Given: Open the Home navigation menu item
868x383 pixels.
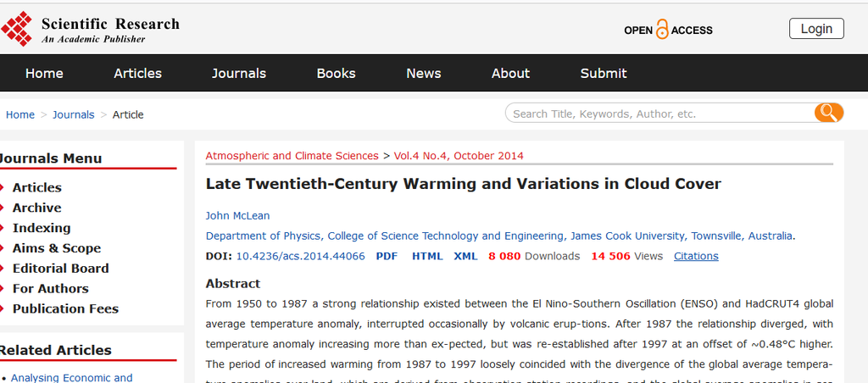Looking at the screenshot, I should [44, 74].
